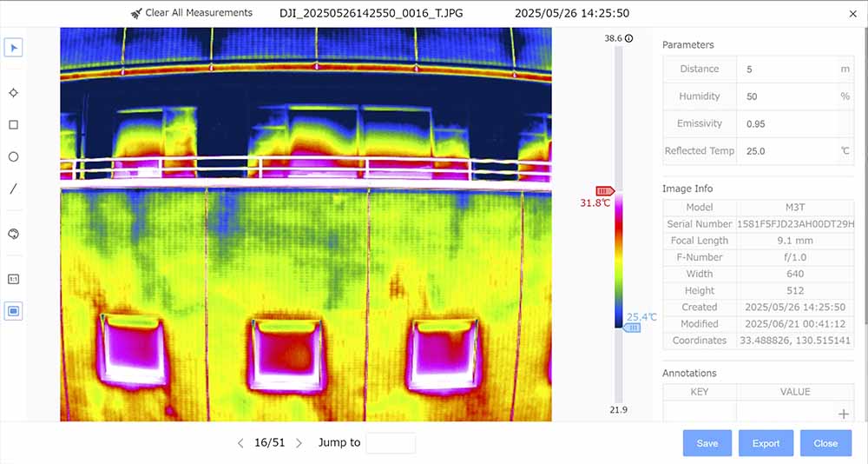Advance to the next image
Viewport: 868px width, 464px height.
point(299,443)
